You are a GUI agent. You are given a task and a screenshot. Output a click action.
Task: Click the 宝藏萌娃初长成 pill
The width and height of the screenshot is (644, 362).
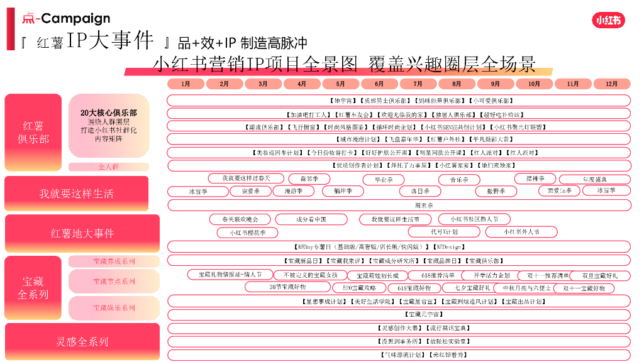tap(377, 276)
